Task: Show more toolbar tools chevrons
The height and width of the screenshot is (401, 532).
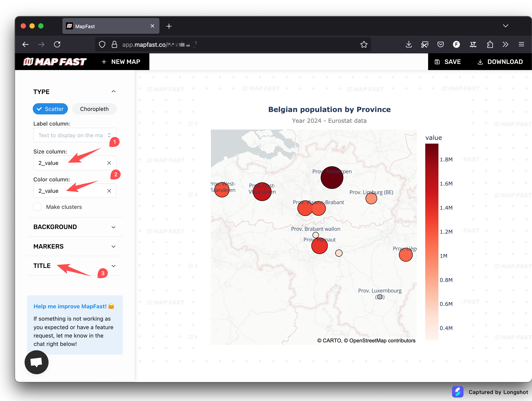Action: 505,45
